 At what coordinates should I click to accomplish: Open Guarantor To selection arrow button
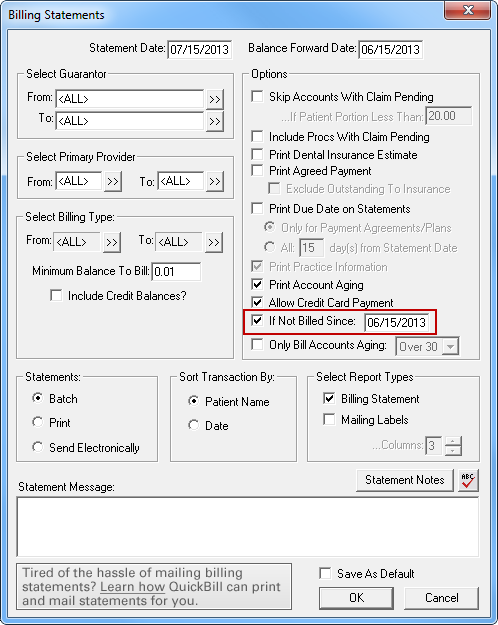click(x=215, y=121)
